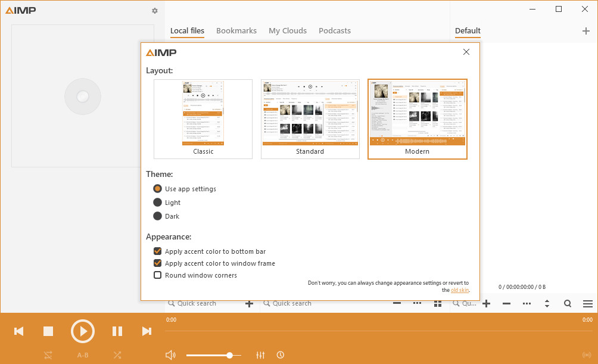Open the playlist sort options arrows
Image resolution: width=598 pixels, height=364 pixels.
[547, 304]
